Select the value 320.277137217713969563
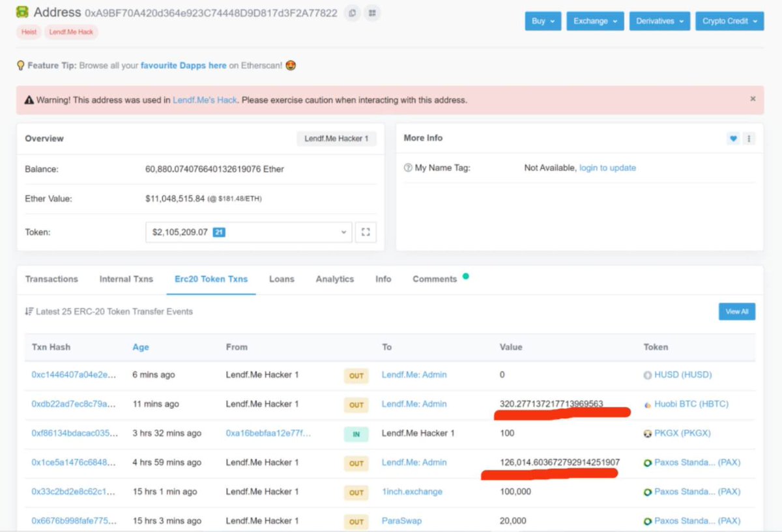This screenshot has width=782, height=532. coord(551,404)
